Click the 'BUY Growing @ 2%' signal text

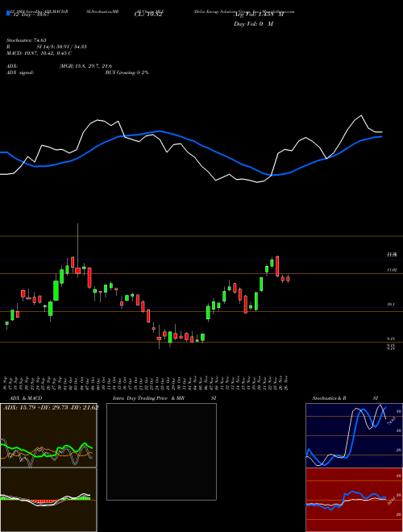pos(127,73)
